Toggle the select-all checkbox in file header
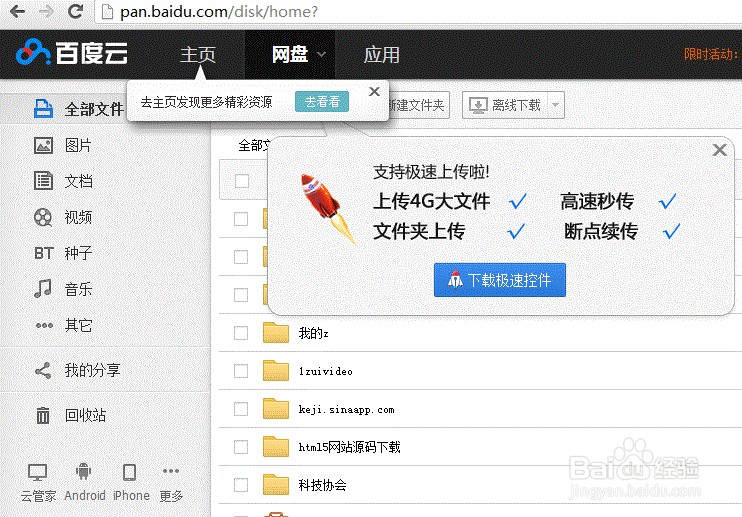The image size is (742, 517). point(241,181)
